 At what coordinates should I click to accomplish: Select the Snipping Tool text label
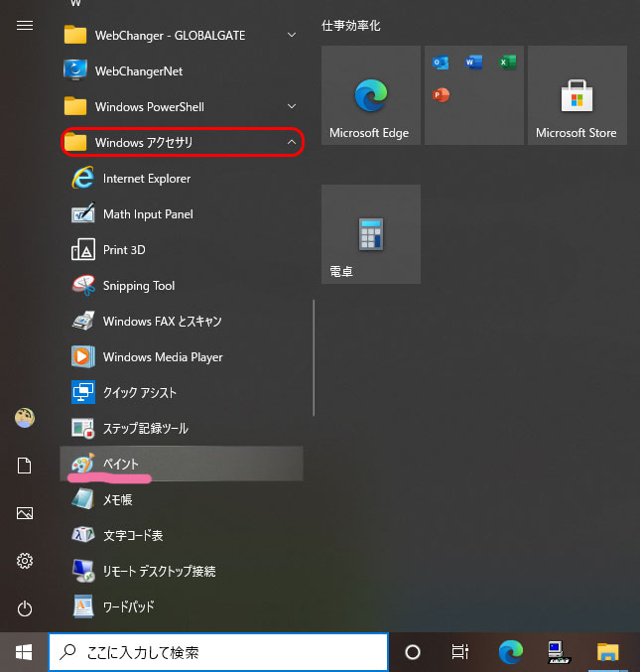(139, 286)
